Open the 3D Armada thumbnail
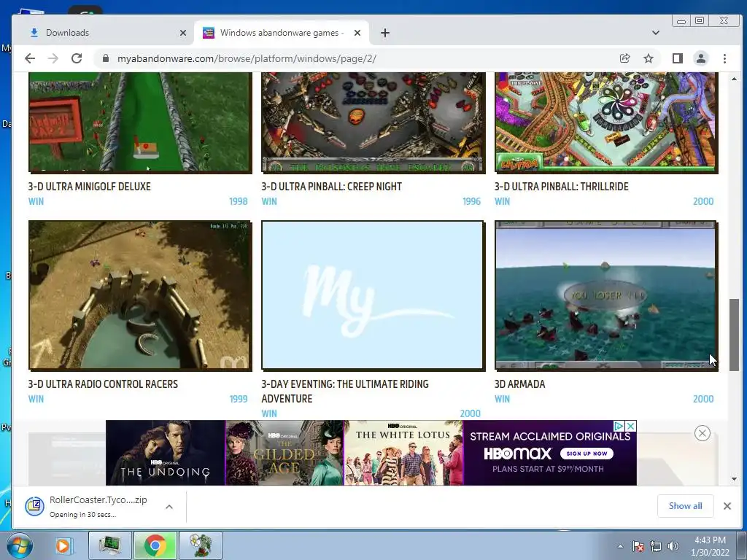The width and height of the screenshot is (747, 560). pyautogui.click(x=606, y=295)
